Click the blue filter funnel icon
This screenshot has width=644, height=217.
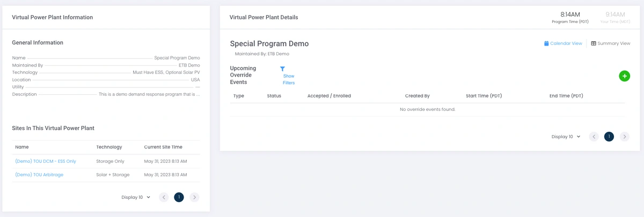coord(282,69)
